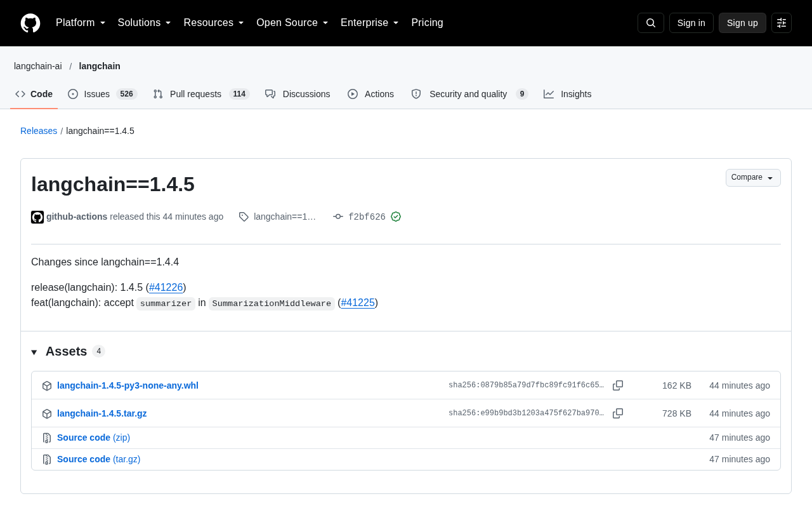Click the package icon for langchain-1.4.5-py3-none-any.whl

tap(47, 386)
